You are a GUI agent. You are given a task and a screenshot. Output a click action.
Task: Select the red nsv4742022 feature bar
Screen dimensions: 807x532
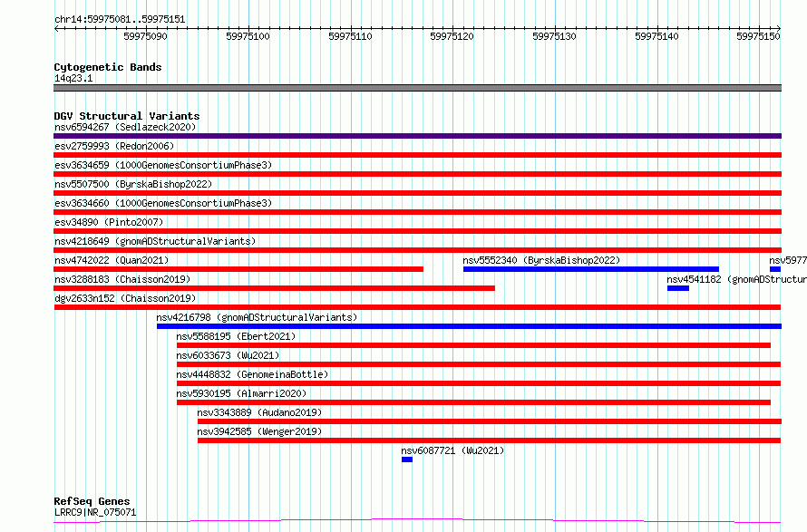238,269
